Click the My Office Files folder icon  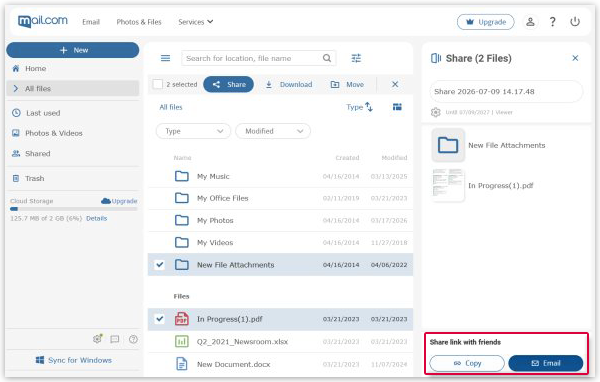pyautogui.click(x=182, y=198)
